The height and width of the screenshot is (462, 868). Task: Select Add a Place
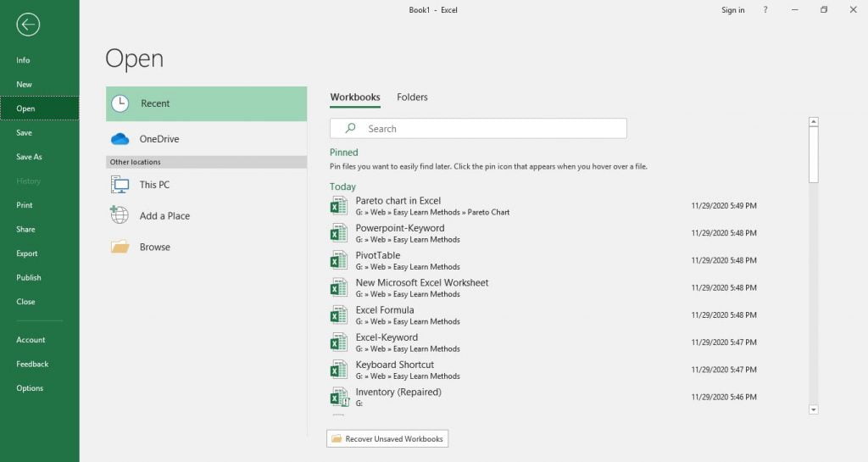207,216
